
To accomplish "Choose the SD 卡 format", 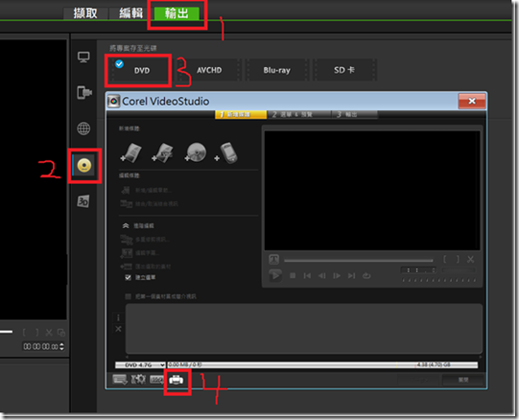I will (x=344, y=70).
